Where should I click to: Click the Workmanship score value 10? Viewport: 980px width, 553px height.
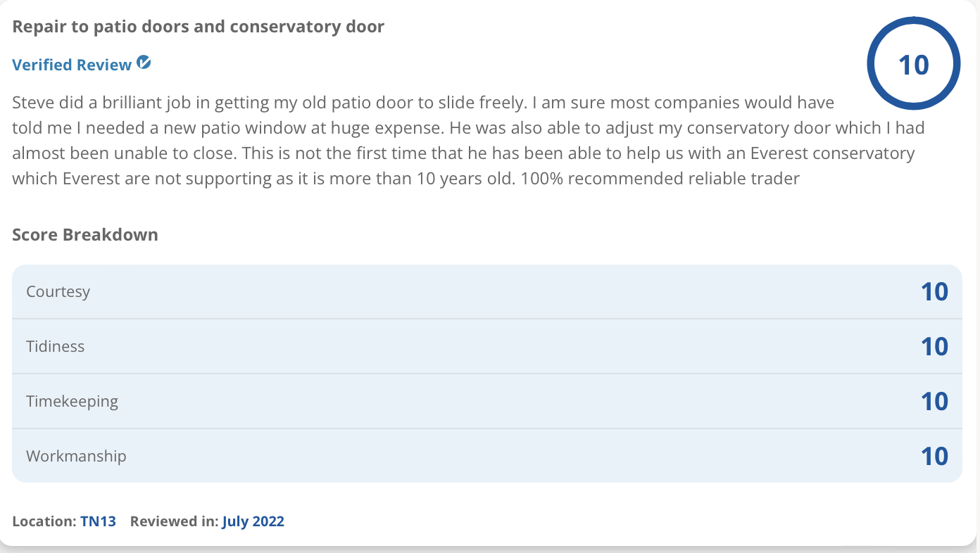click(x=934, y=457)
